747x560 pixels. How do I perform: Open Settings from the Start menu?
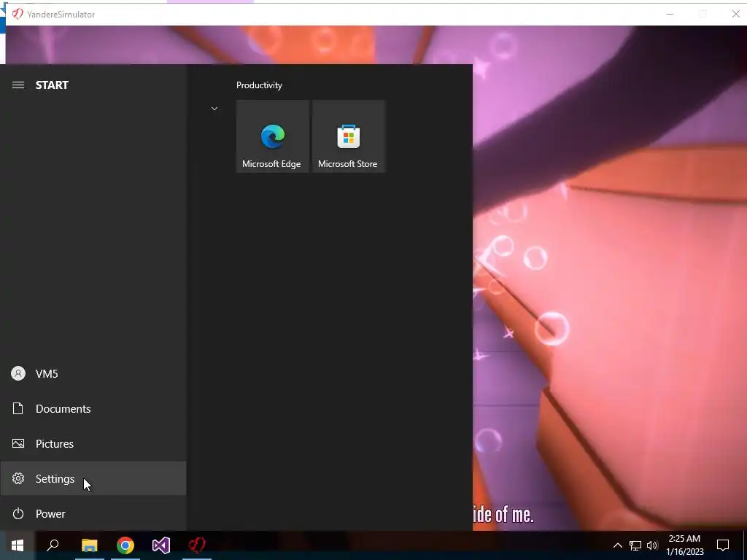(x=93, y=478)
